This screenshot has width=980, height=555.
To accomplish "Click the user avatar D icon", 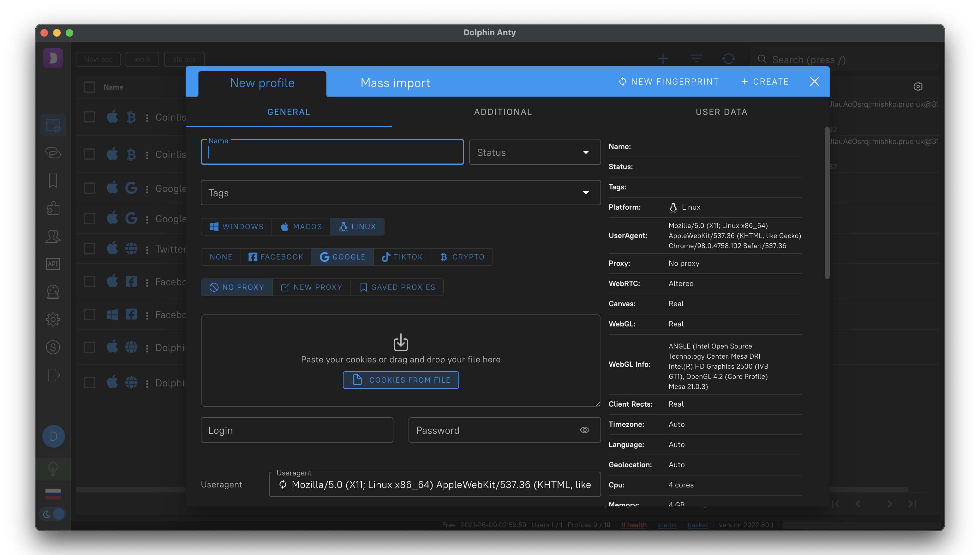I will pyautogui.click(x=53, y=436).
